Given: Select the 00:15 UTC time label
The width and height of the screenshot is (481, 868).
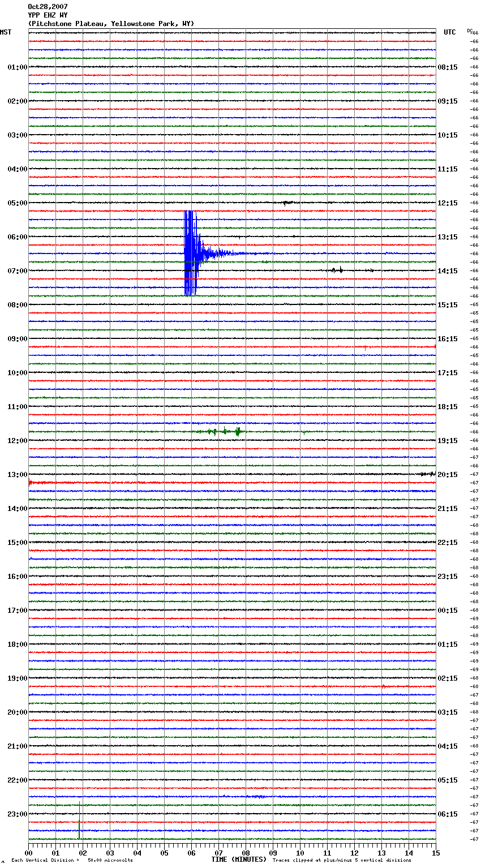Looking at the screenshot, I should (x=448, y=611).
